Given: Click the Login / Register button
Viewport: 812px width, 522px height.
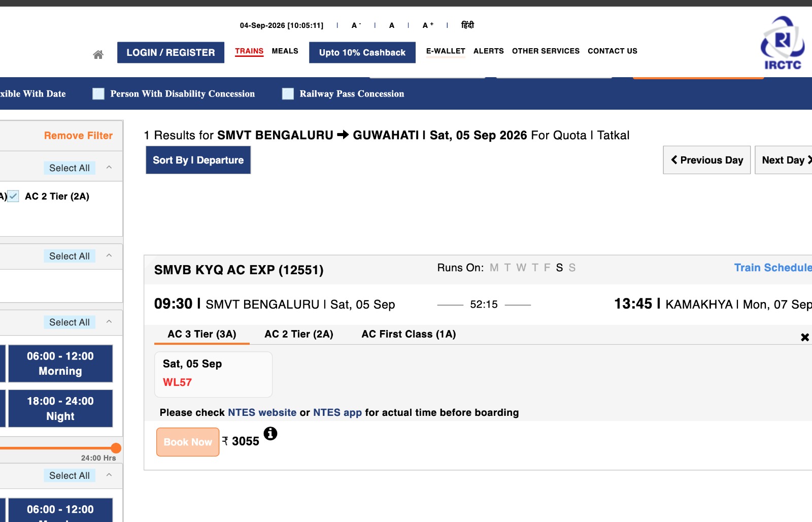Looking at the screenshot, I should pos(171,52).
